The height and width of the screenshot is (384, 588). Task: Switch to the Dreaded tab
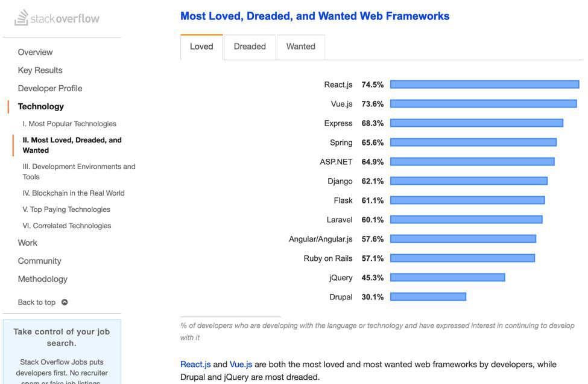[250, 46]
